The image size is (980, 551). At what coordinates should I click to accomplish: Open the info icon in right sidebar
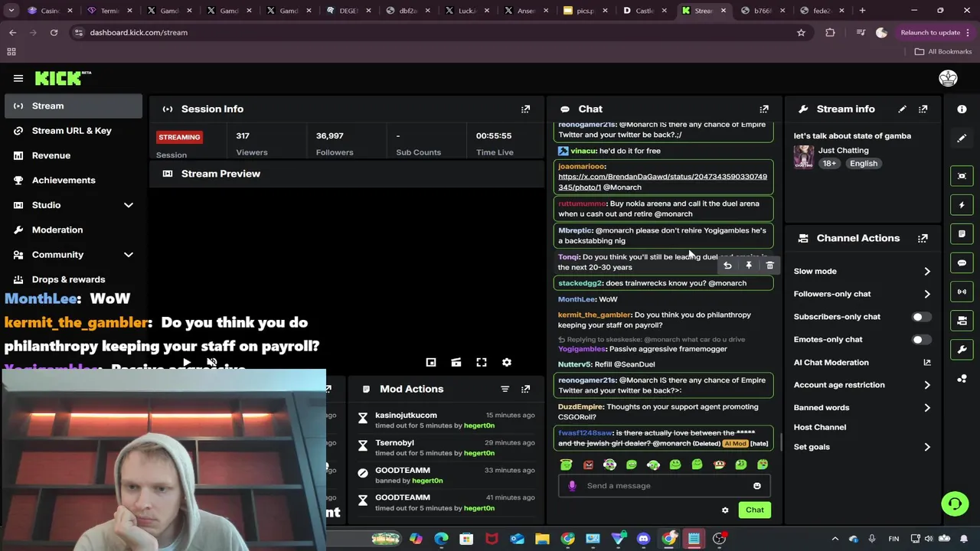coord(962,109)
